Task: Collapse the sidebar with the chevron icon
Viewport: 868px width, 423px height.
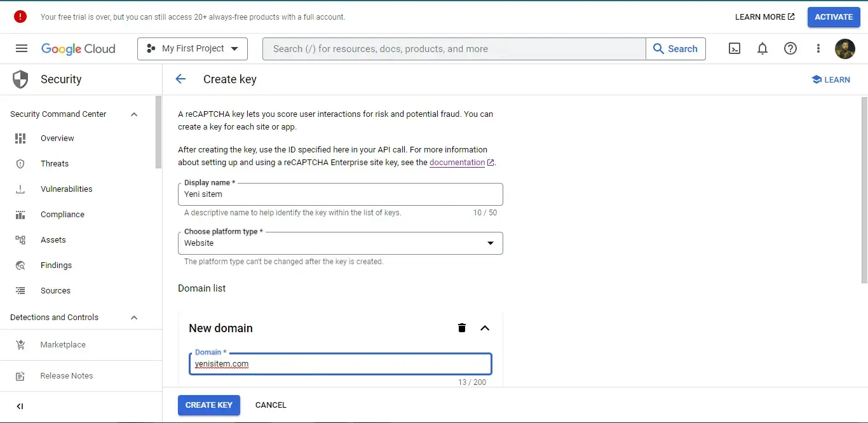Action: click(x=20, y=406)
